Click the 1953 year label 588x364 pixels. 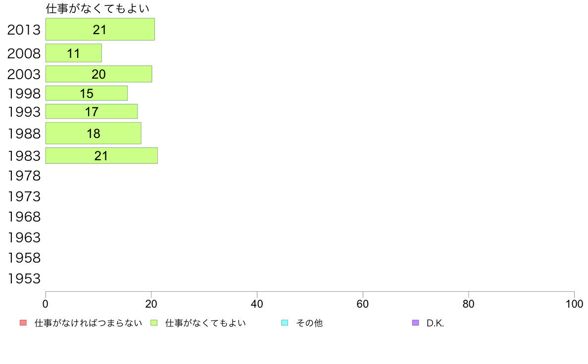tap(24, 278)
